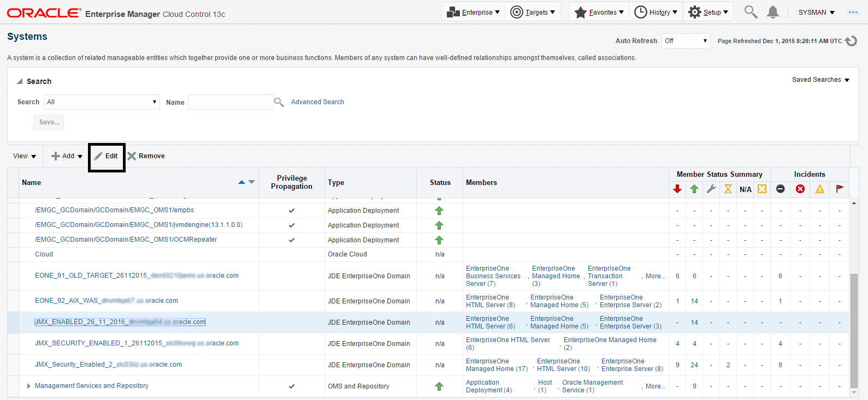Click the search magnifier icon in header
The image size is (868, 400).
pos(751,12)
